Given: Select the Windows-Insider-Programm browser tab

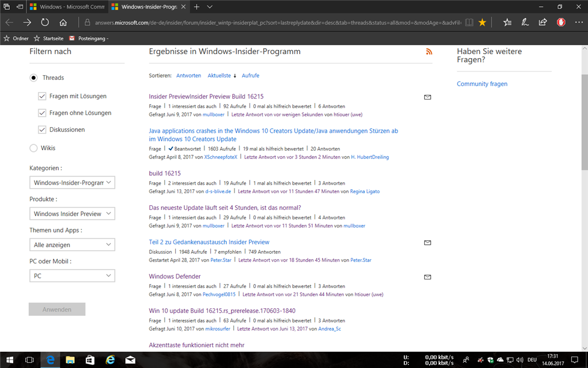Looking at the screenshot, I should (149, 7).
